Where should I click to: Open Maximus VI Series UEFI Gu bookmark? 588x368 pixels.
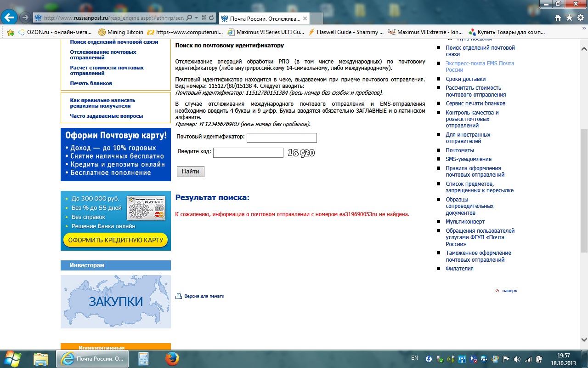tap(266, 32)
